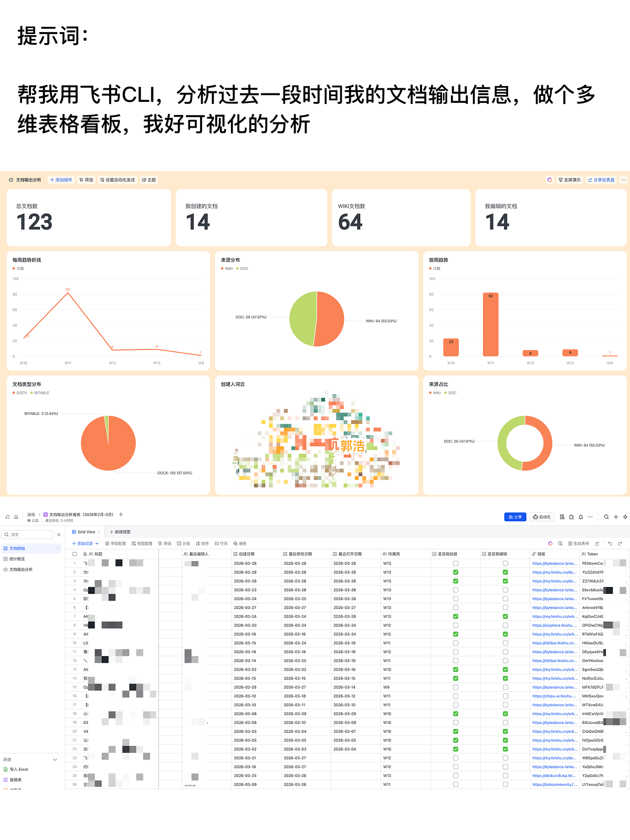The height and width of the screenshot is (840, 630).
Task: Click the blue 分享 share button
Action: coord(515,517)
